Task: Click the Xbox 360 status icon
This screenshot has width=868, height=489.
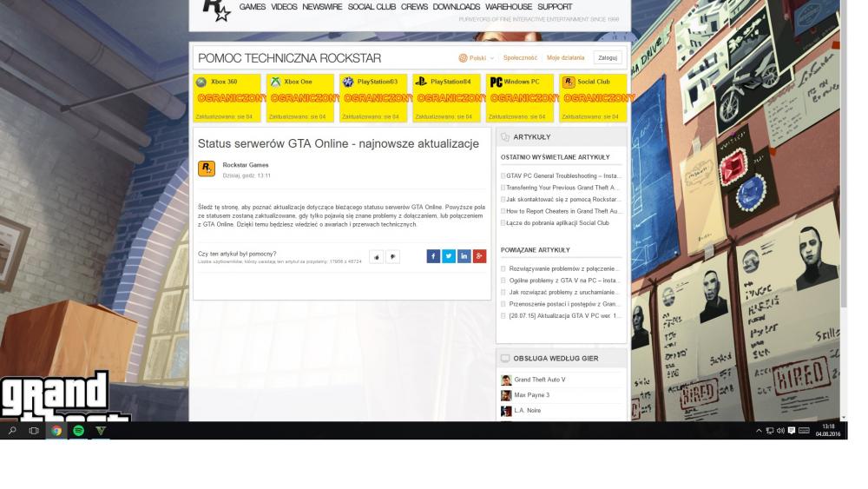Action: pos(201,82)
